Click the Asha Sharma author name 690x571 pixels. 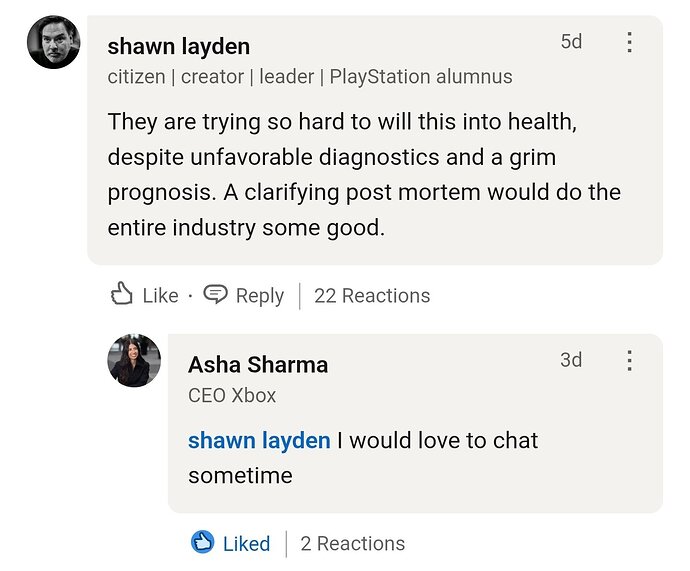(x=258, y=365)
